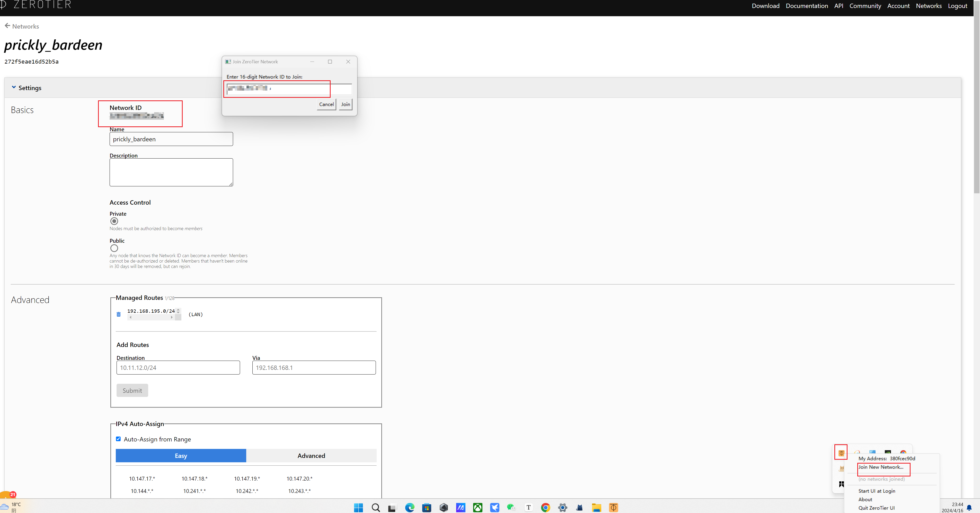Switch to Advanced tab in IPv4 Auto-Assign
This screenshot has width=980, height=513.
(x=311, y=456)
